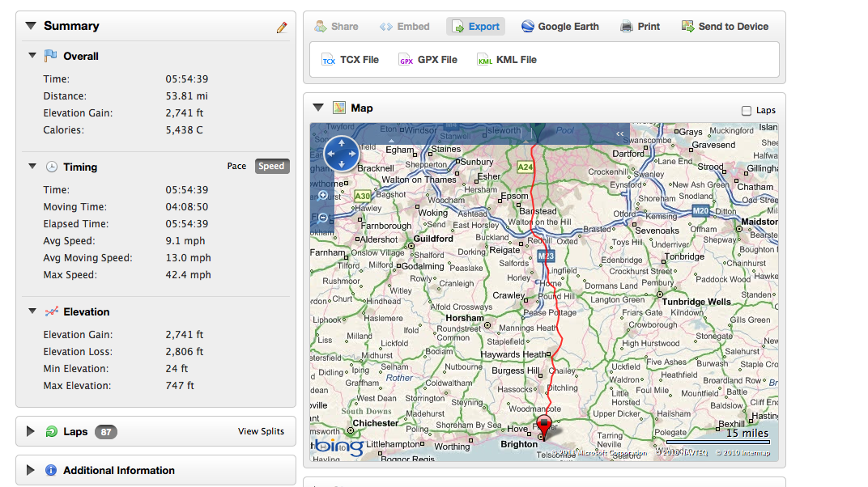This screenshot has width=868, height=487.
Task: Collapse the Summary panel
Action: (31, 26)
